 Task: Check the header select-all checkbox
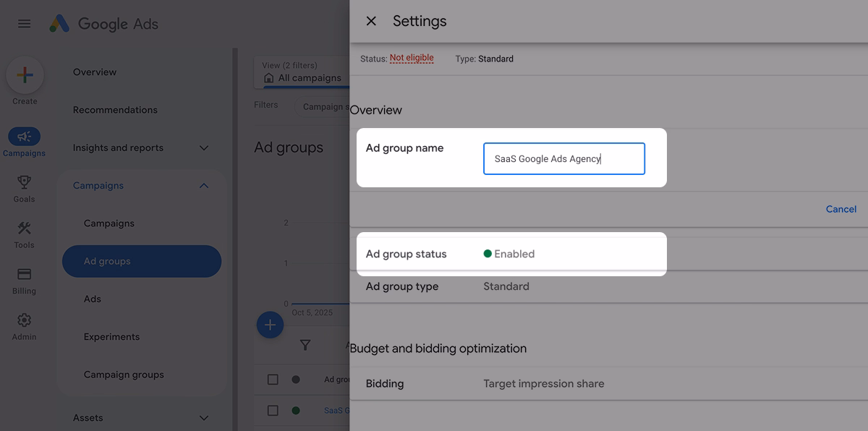click(273, 379)
